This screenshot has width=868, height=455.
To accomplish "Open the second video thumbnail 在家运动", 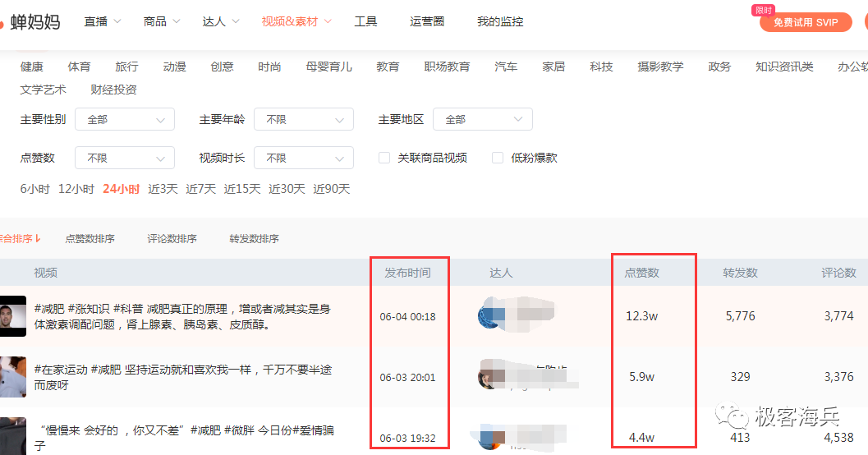I will [12, 377].
